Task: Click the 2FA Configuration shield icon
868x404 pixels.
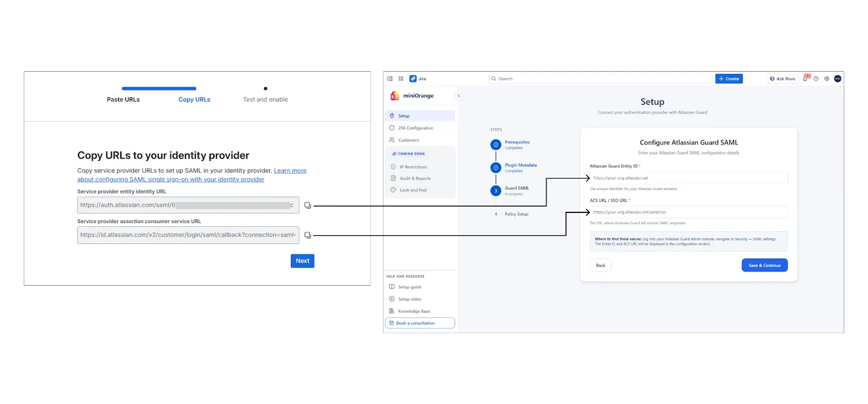Action: (392, 128)
